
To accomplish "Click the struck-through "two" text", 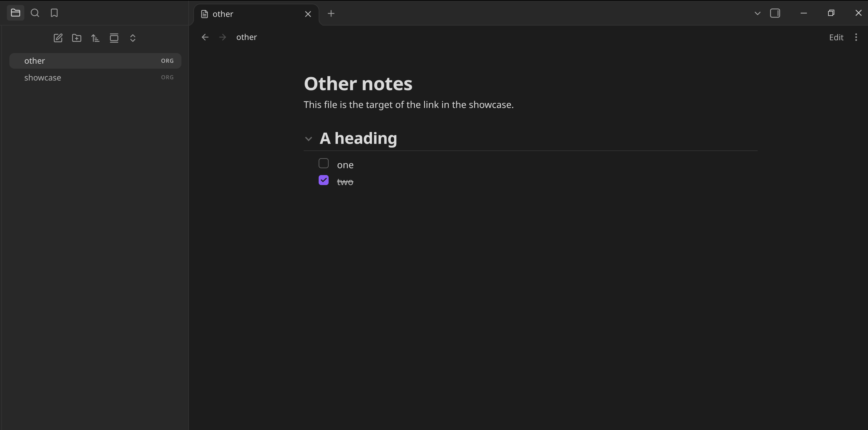I will (x=345, y=182).
